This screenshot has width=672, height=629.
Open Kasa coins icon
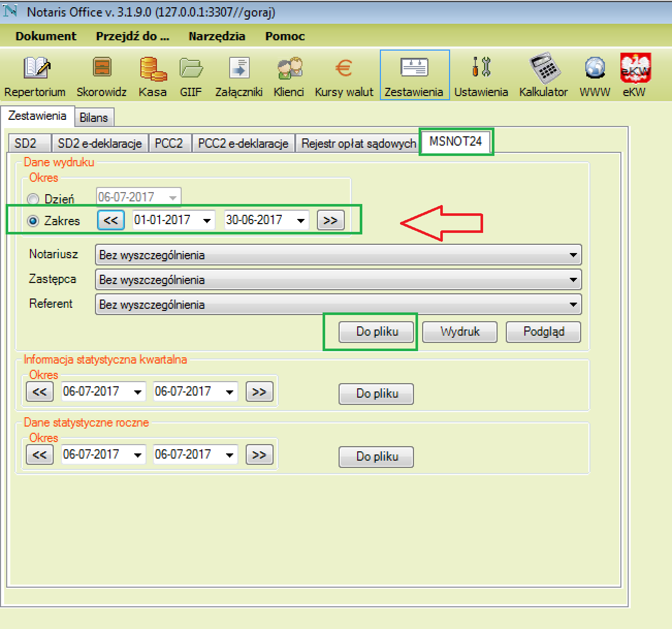pos(153,69)
